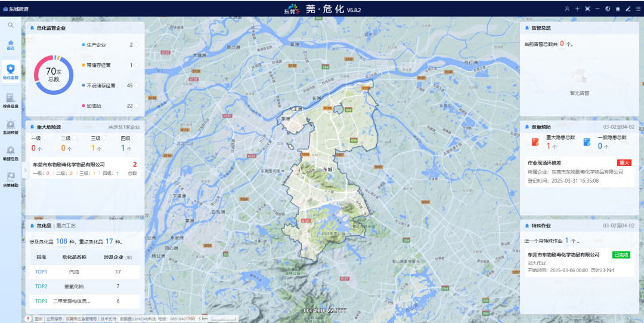Click the globe map icon in header
Screen dimensions: 644x323
608,8
